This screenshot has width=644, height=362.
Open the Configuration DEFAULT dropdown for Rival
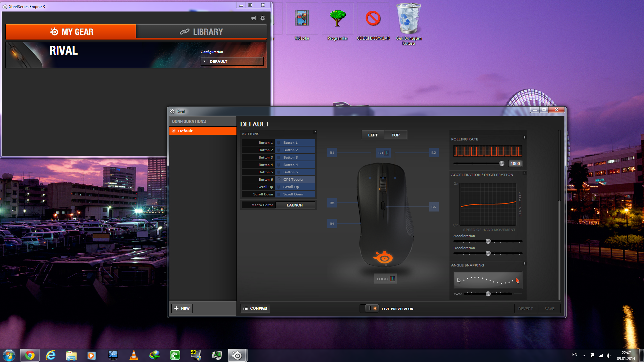232,61
